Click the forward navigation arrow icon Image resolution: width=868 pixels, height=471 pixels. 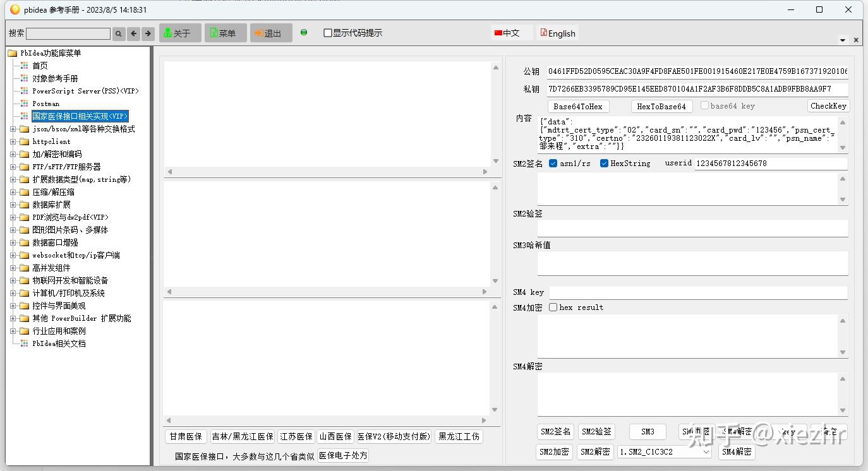(149, 33)
